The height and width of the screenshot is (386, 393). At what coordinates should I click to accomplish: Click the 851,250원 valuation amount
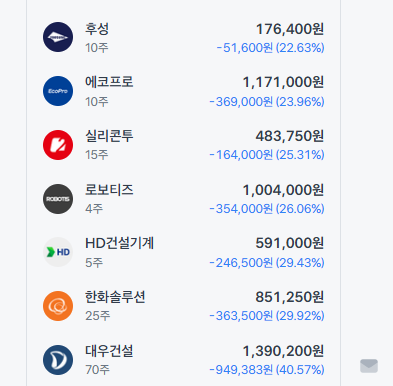click(x=290, y=297)
